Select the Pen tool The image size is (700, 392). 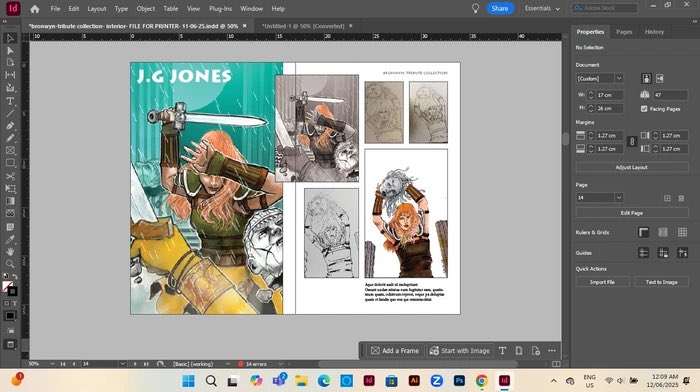coord(10,126)
